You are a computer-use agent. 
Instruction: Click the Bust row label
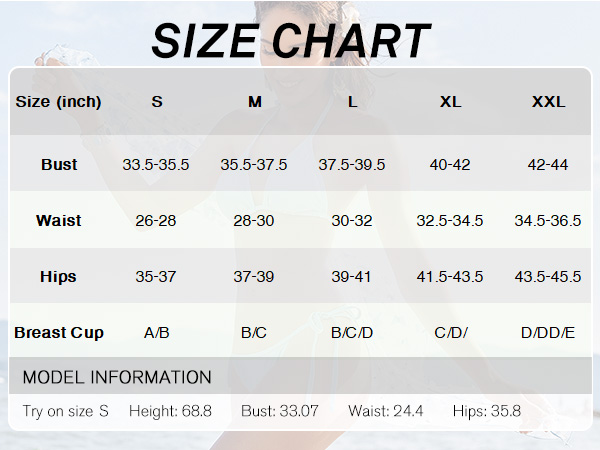(x=59, y=165)
